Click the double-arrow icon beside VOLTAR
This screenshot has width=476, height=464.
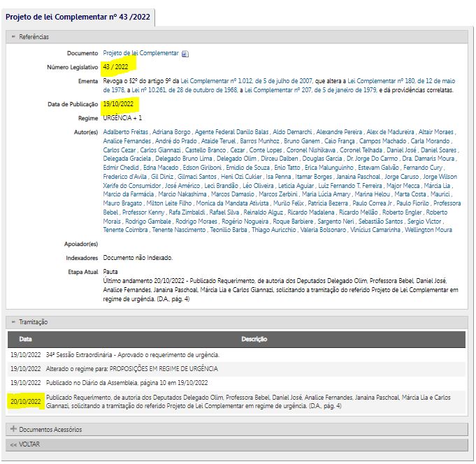pos(13,444)
